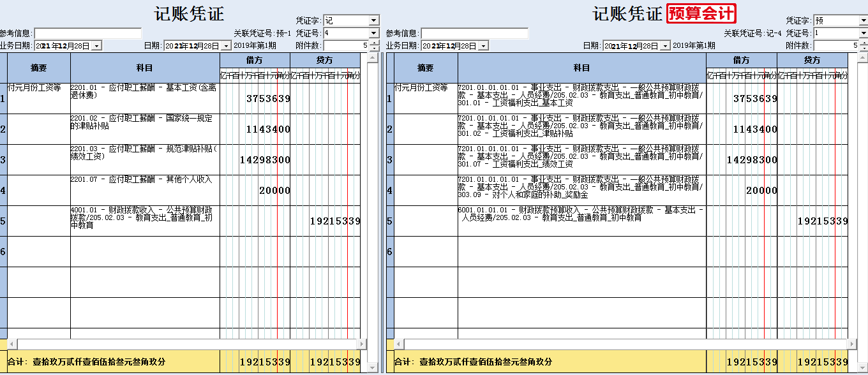
Task: Select row 1 header in left voucher
Action: click(x=3, y=99)
